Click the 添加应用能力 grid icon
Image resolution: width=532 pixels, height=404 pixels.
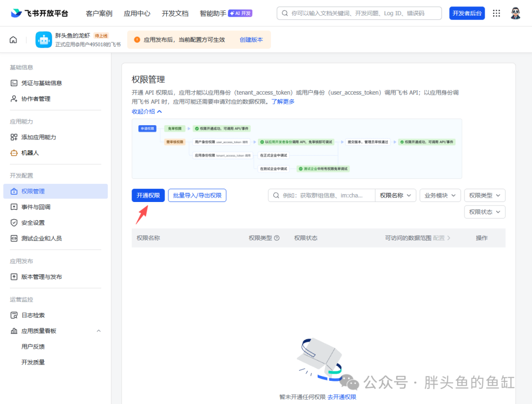[x=14, y=137]
